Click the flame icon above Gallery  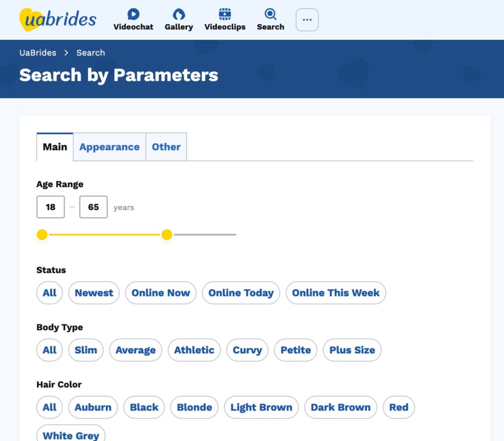(179, 14)
